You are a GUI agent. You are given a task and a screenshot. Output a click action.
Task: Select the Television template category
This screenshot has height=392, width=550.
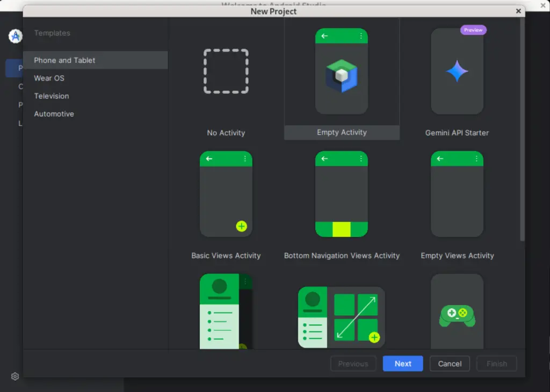point(51,96)
